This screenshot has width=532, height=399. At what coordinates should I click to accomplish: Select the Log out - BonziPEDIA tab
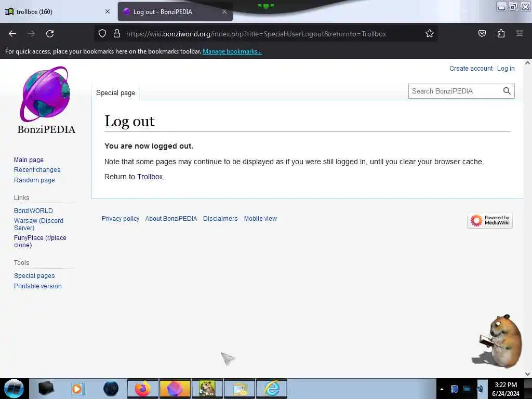[175, 11]
